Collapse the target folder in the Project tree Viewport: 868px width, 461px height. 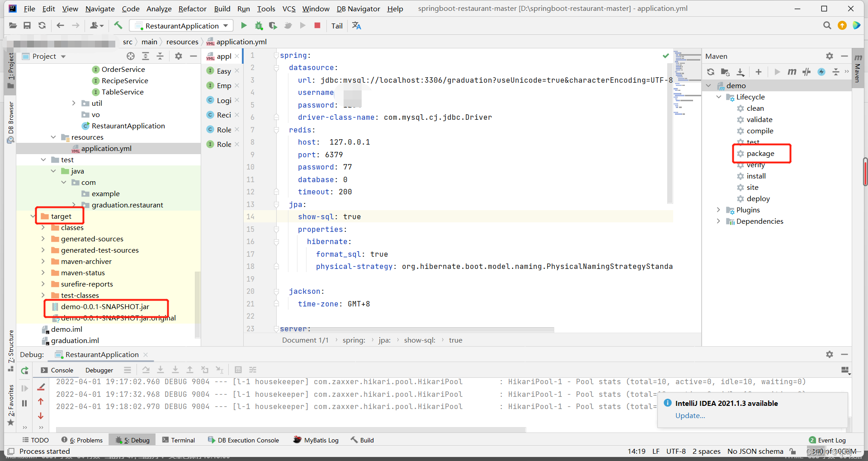(33, 216)
